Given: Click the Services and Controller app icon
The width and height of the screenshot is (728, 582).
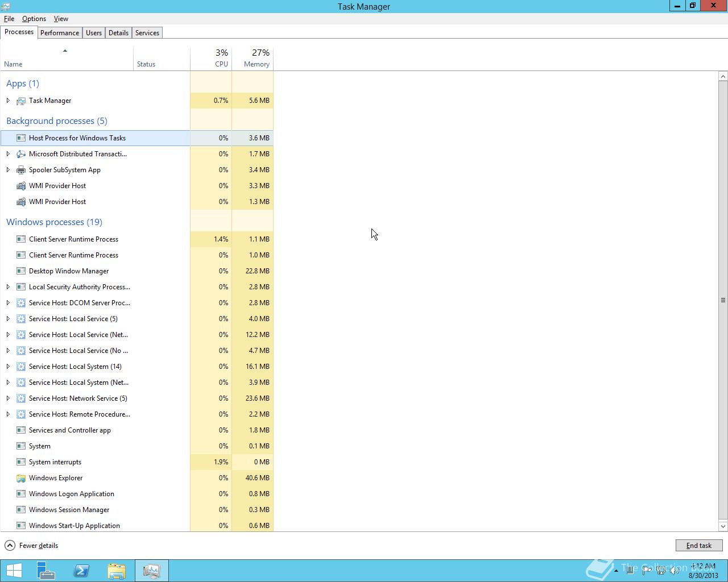Looking at the screenshot, I should [x=21, y=430].
